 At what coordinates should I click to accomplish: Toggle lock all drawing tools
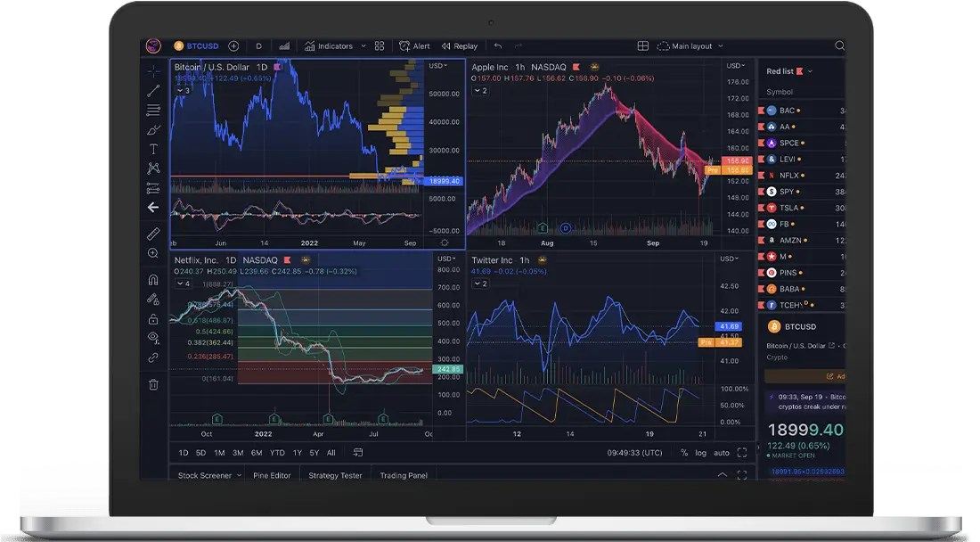(x=153, y=319)
